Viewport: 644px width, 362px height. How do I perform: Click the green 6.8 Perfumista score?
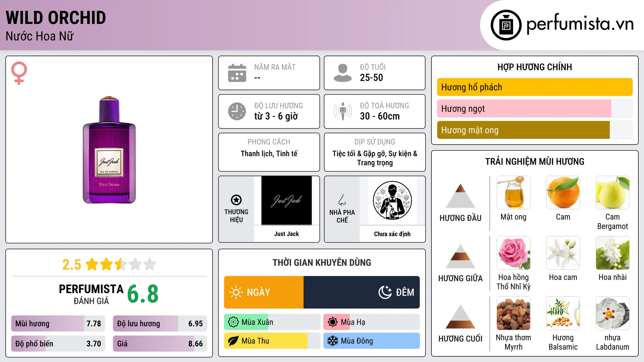click(x=143, y=294)
